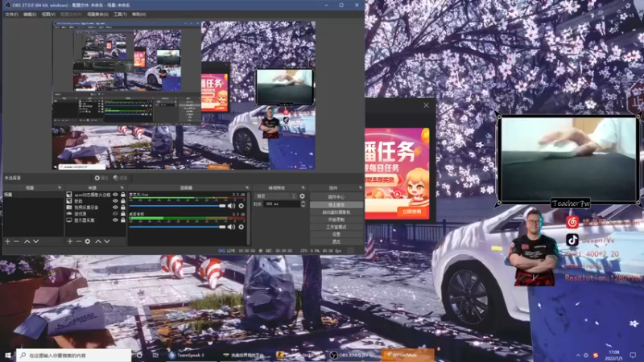644x362 pixels.
Task: Click the 工作室模式 button
Action: coord(336,227)
